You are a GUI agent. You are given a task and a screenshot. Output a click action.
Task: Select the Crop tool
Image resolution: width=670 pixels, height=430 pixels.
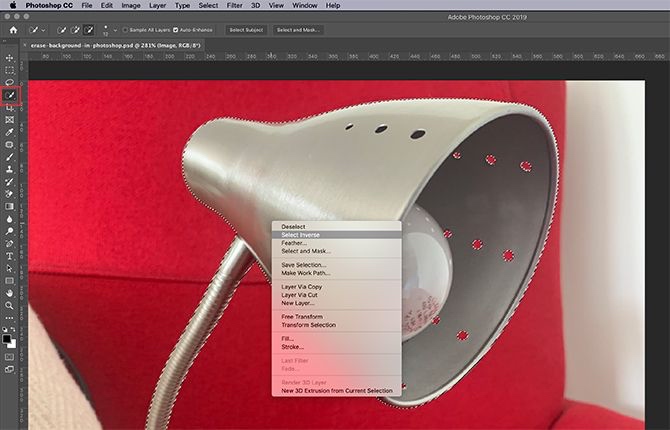[x=9, y=108]
